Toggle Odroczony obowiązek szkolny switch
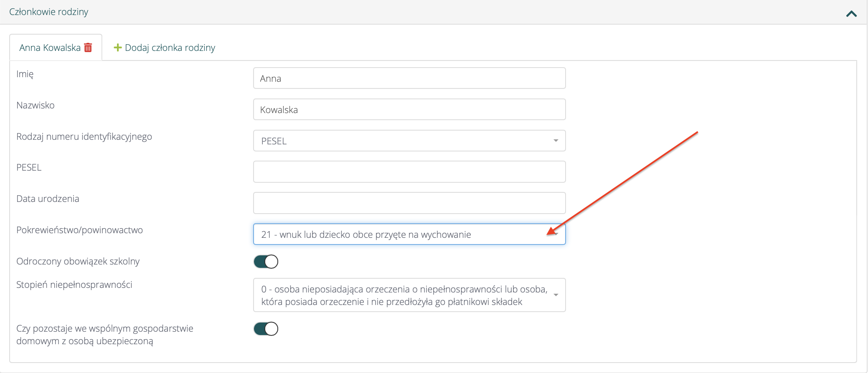 (266, 262)
